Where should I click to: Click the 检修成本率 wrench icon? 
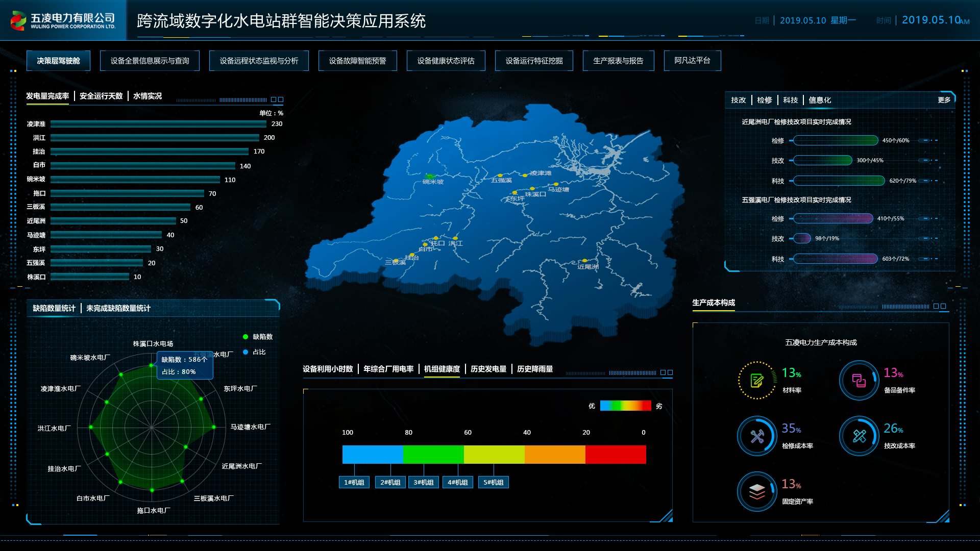tap(757, 436)
